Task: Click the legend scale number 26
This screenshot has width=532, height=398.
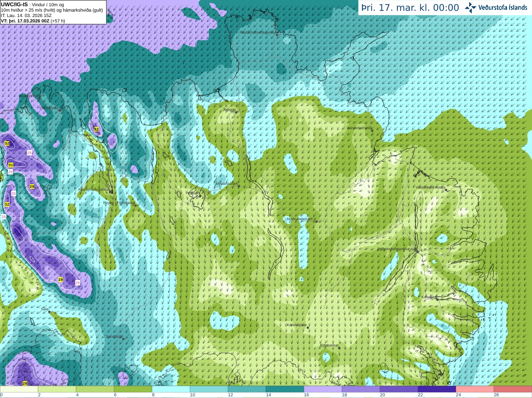Action: [497, 395]
